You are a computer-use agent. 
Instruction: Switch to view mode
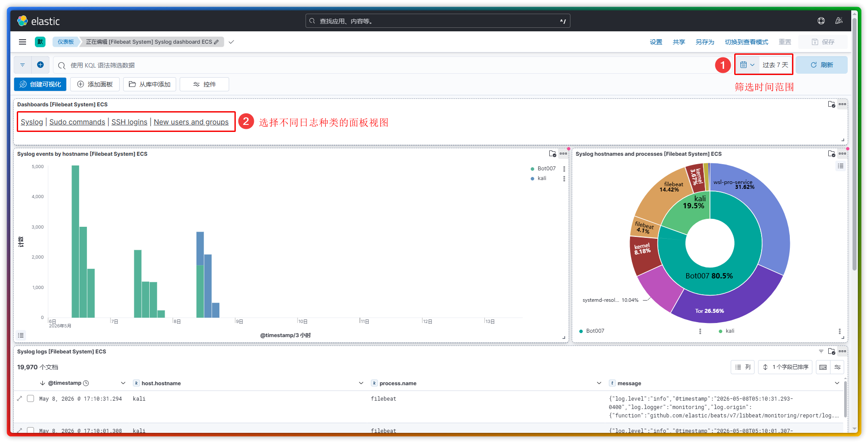click(x=747, y=42)
